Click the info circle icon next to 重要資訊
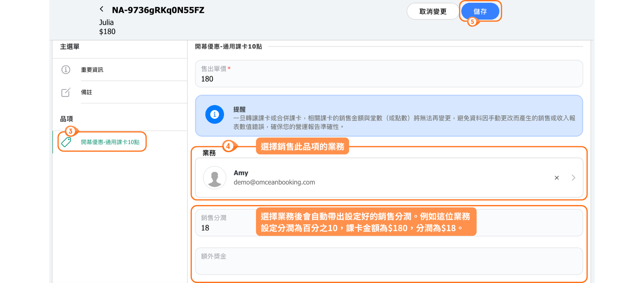 point(66,69)
